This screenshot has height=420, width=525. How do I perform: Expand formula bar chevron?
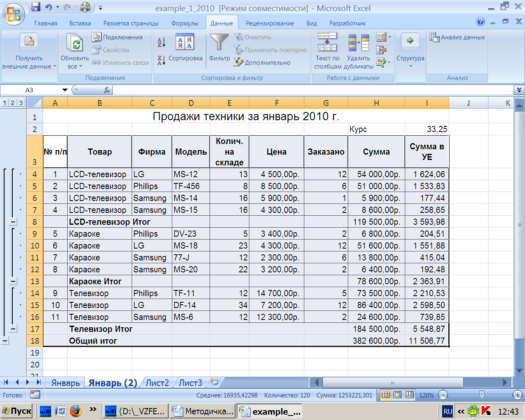pyautogui.click(x=519, y=90)
